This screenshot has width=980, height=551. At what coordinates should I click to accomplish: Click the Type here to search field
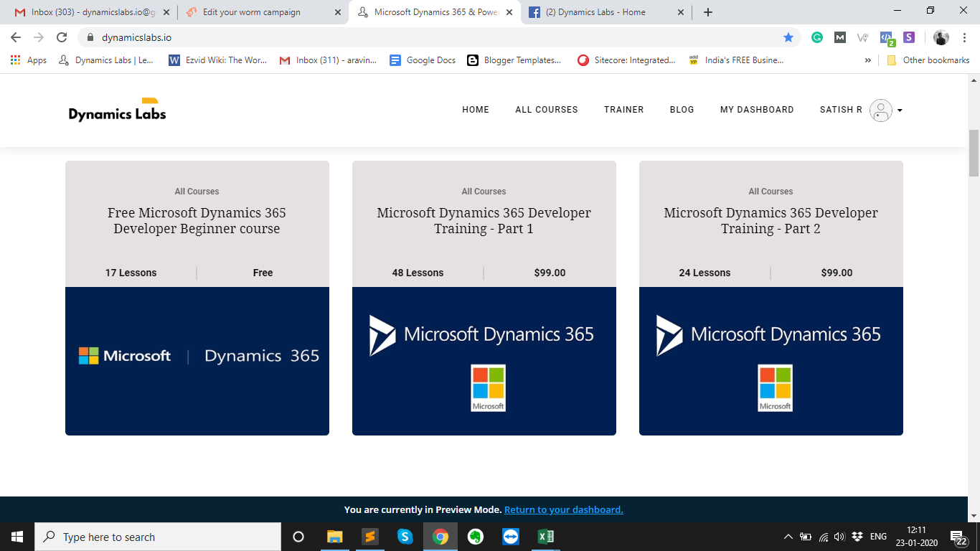143,536
